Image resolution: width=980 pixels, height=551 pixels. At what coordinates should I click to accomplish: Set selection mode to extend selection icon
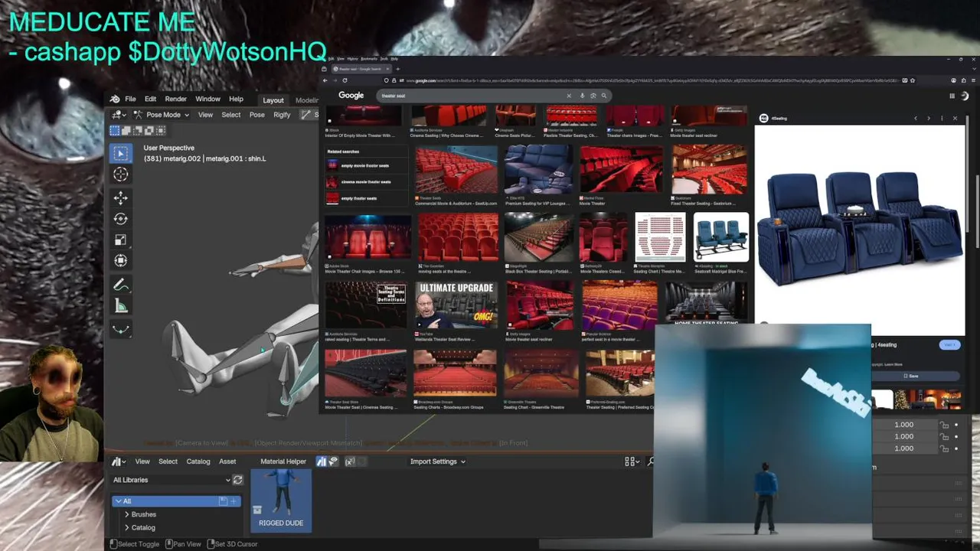coord(127,130)
